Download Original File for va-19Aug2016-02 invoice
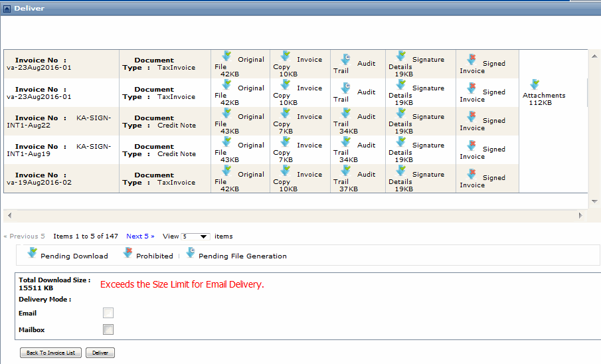The image size is (601, 364). [x=226, y=171]
